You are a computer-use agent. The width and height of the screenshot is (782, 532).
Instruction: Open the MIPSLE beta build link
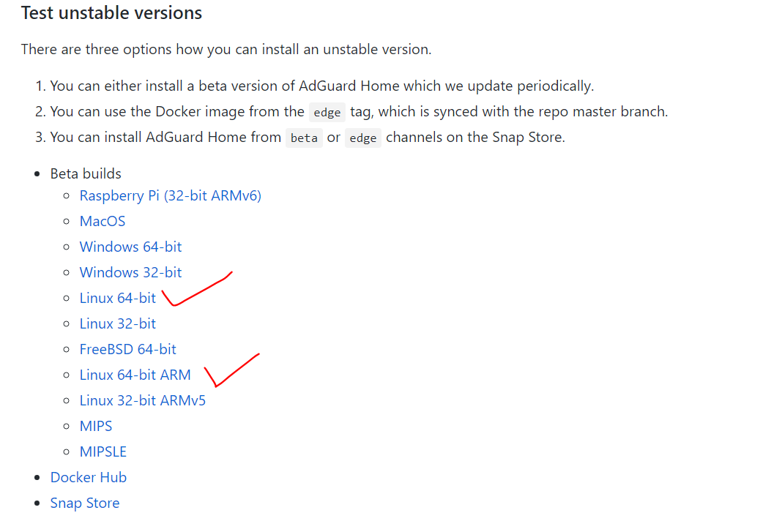(x=103, y=452)
